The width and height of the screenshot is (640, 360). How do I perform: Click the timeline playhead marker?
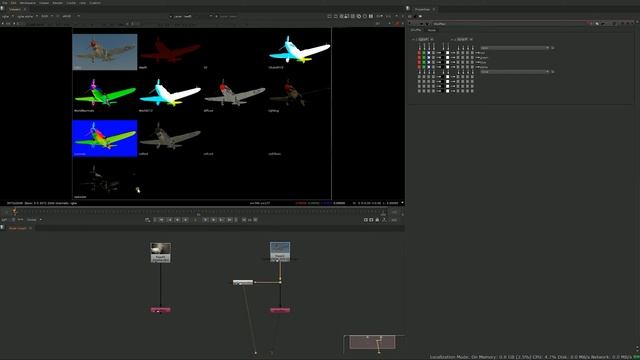pos(15,211)
